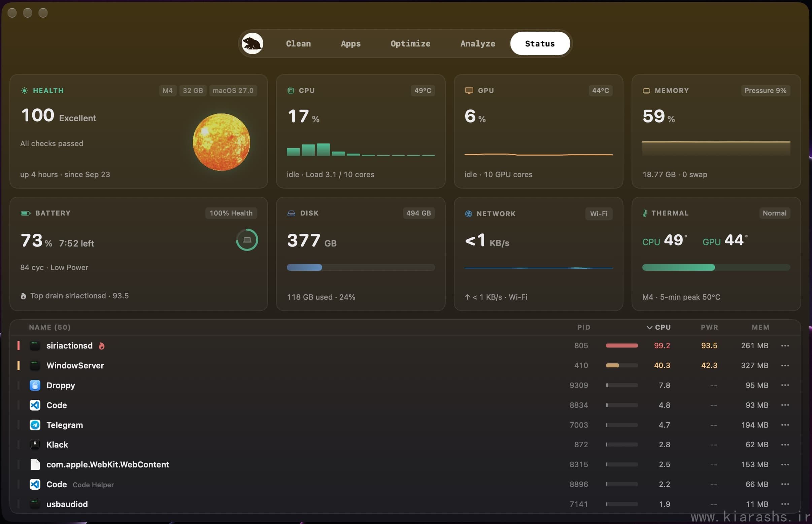
Task: Switch to the Clean tab
Action: pos(298,43)
